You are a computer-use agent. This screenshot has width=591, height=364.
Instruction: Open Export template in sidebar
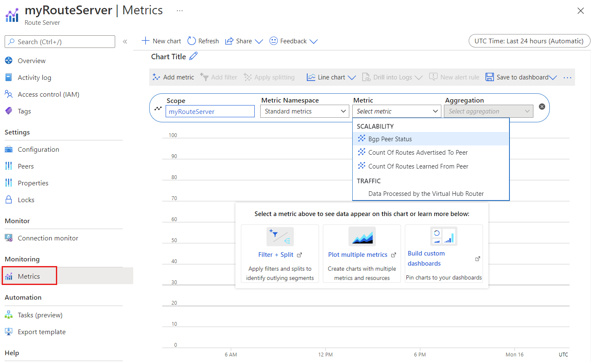point(41,332)
